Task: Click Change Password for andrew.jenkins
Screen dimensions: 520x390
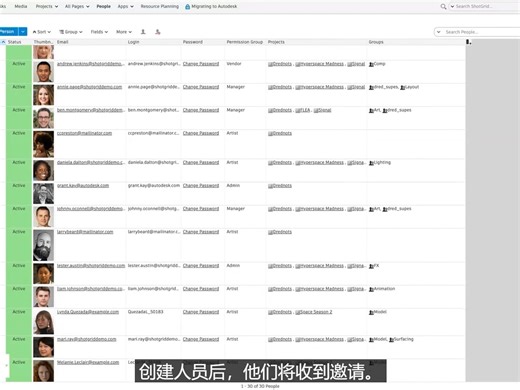Action: [x=201, y=64]
